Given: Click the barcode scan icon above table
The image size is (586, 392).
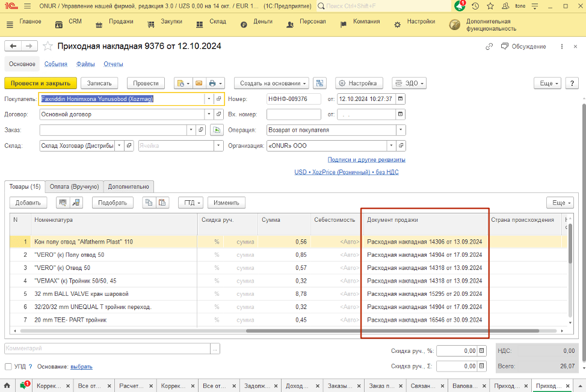Looking at the screenshot, I should pos(62,203).
